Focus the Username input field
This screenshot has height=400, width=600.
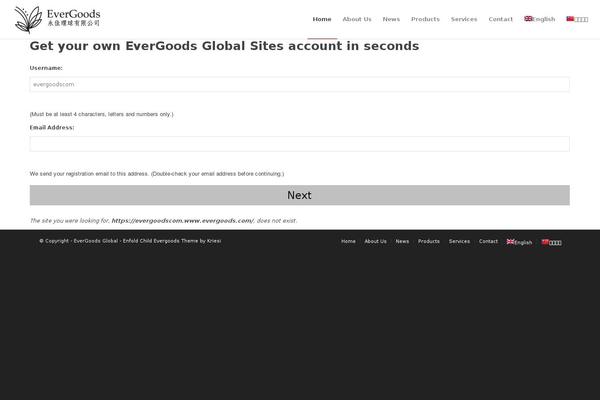pyautogui.click(x=299, y=84)
